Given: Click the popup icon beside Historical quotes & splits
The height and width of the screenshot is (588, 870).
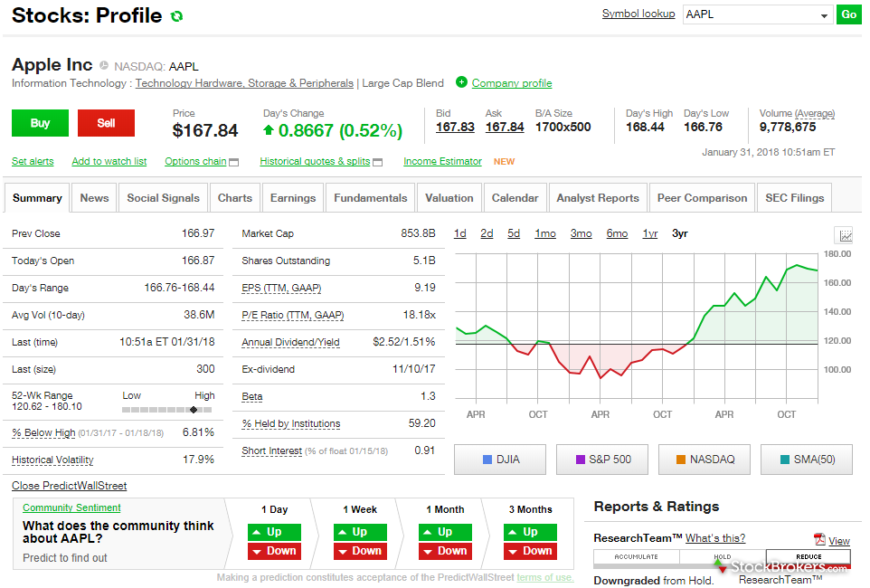Looking at the screenshot, I should click(378, 162).
